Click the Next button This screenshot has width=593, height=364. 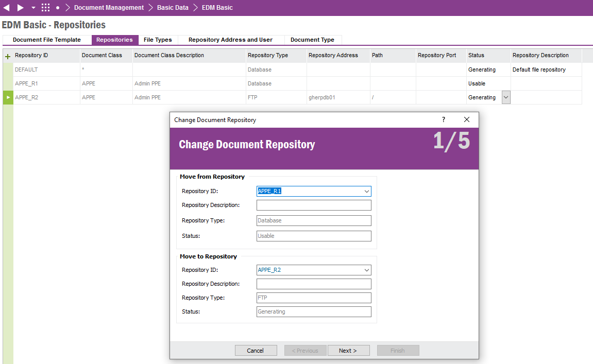tap(348, 351)
